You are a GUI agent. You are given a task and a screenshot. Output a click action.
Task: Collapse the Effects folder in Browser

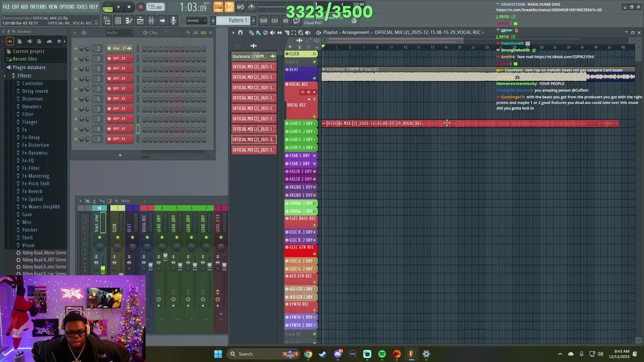pos(24,76)
